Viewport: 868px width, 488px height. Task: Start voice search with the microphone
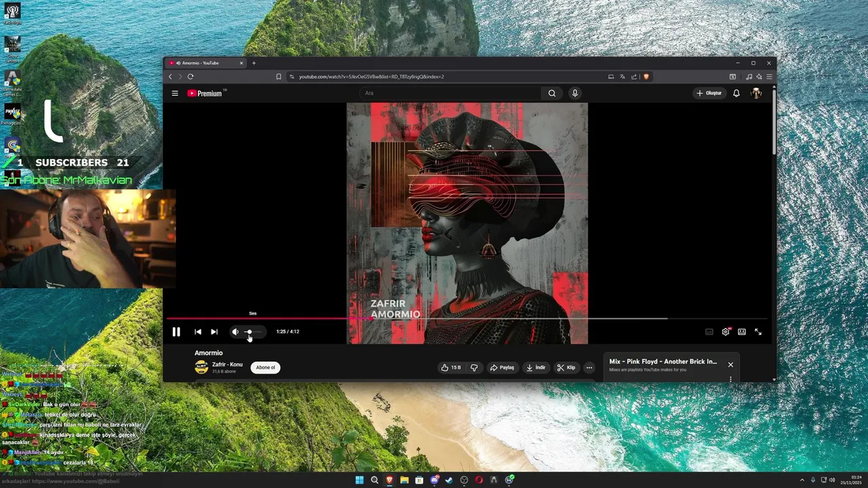click(x=575, y=94)
